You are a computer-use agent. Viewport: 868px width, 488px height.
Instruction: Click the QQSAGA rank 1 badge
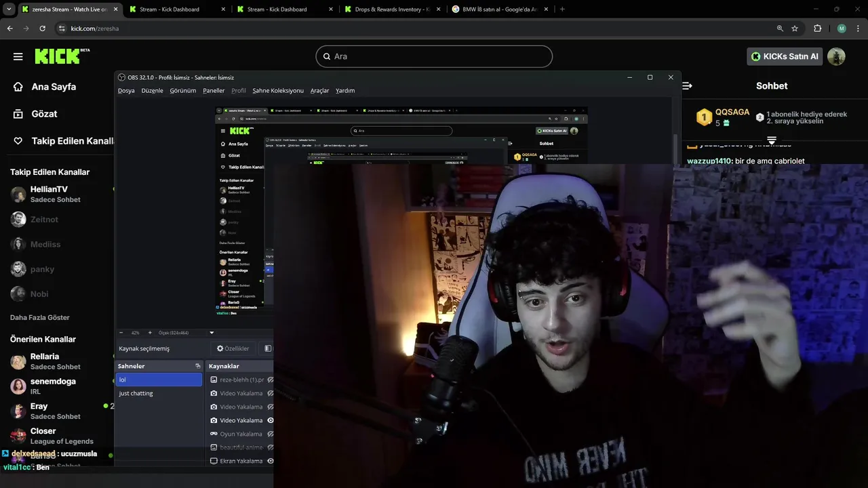click(x=704, y=117)
